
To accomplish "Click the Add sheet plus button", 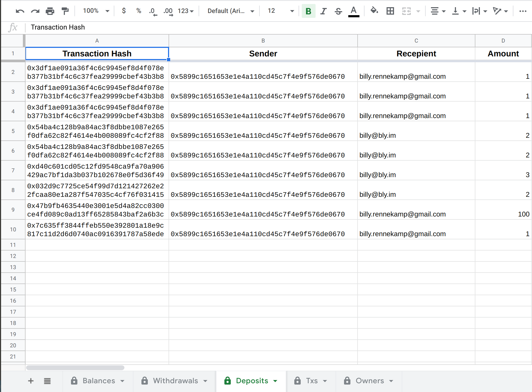I will [31, 381].
